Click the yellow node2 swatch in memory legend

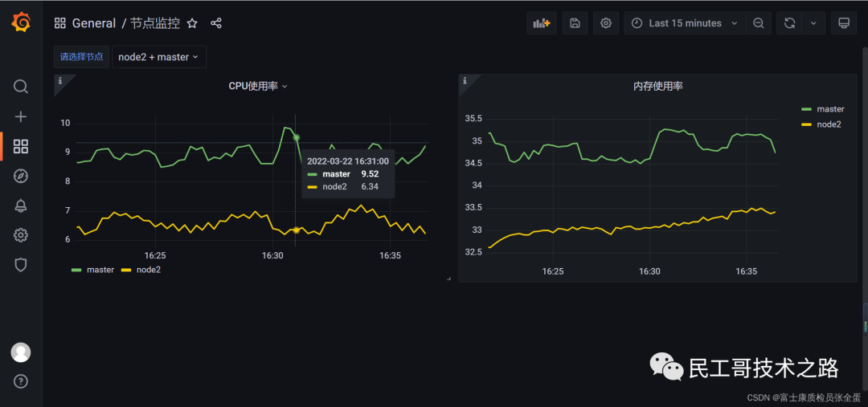click(806, 124)
